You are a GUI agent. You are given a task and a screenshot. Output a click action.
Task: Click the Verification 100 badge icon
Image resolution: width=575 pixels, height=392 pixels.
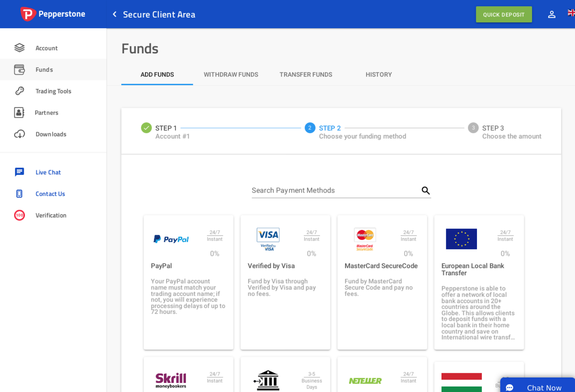(19, 215)
